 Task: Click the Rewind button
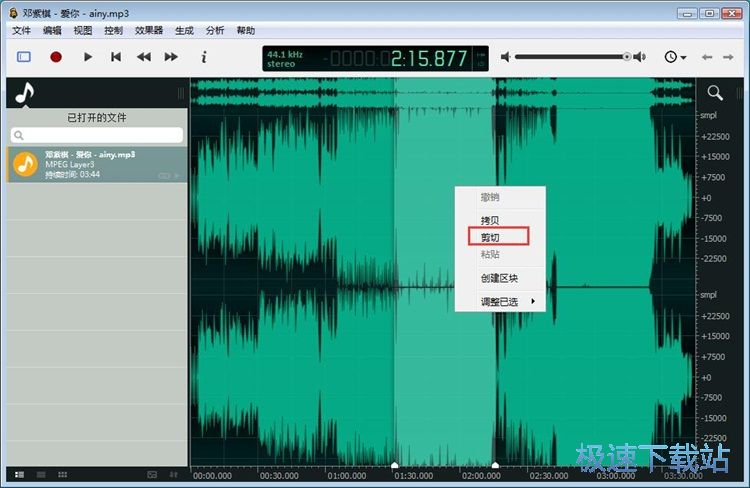[x=144, y=57]
